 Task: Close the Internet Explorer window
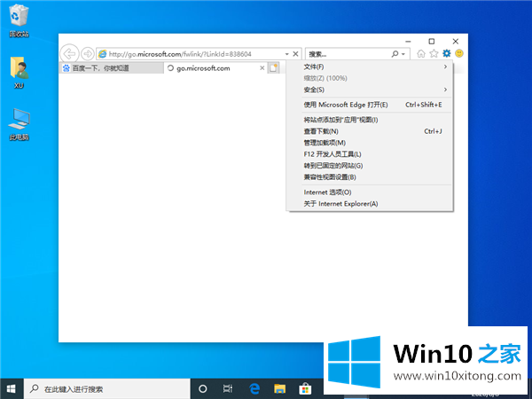point(456,42)
